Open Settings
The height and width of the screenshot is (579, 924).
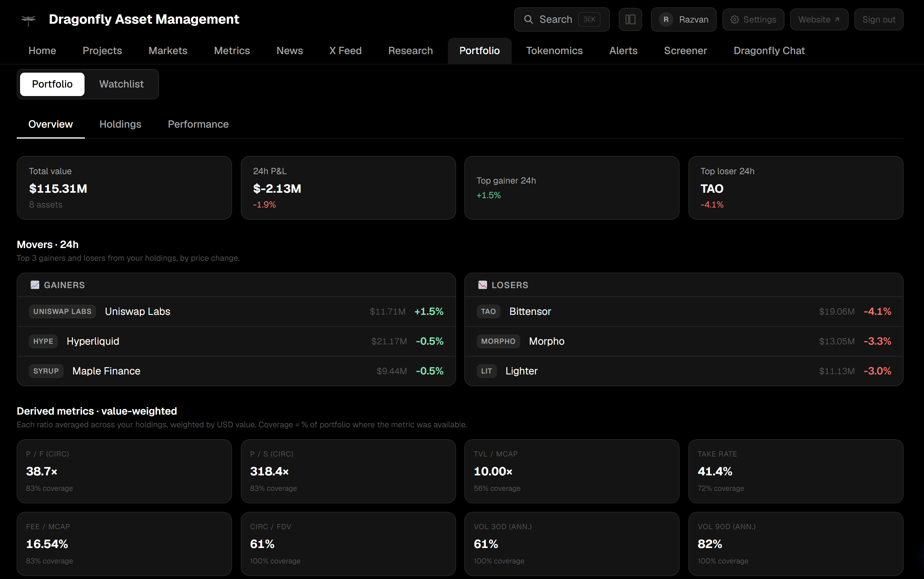pyautogui.click(x=753, y=19)
